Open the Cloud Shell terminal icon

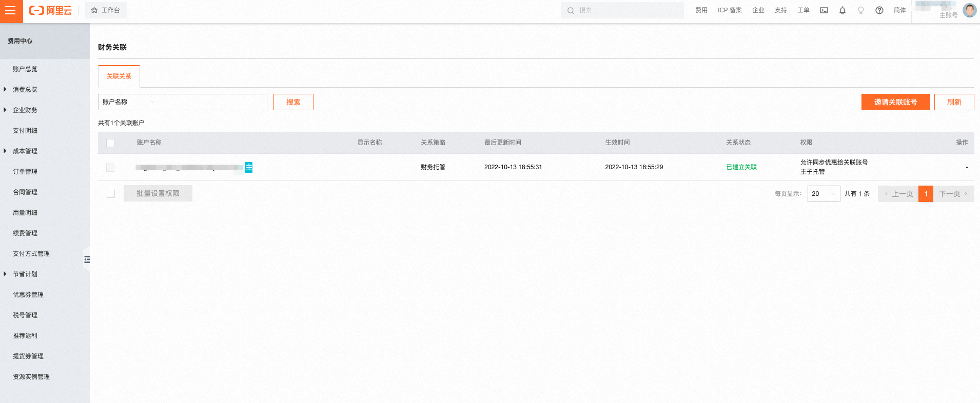824,10
